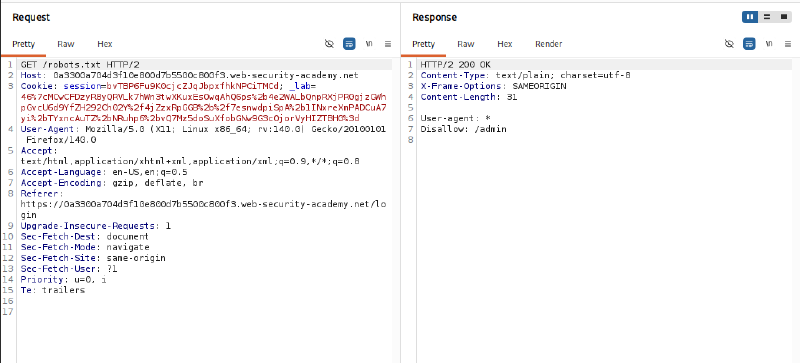Click the Content-Type response header

[526, 76]
